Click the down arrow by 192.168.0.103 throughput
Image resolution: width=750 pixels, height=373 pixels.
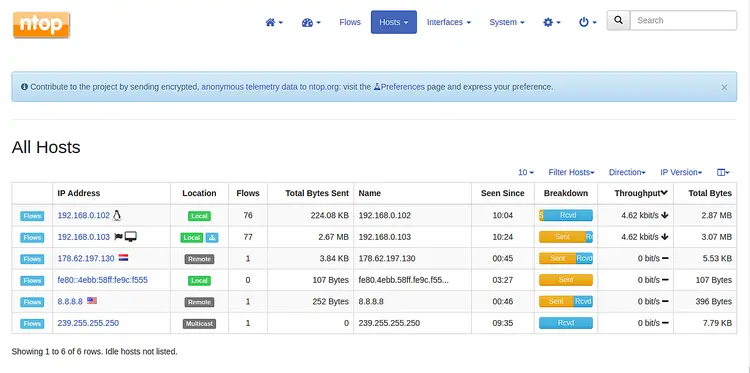point(665,237)
